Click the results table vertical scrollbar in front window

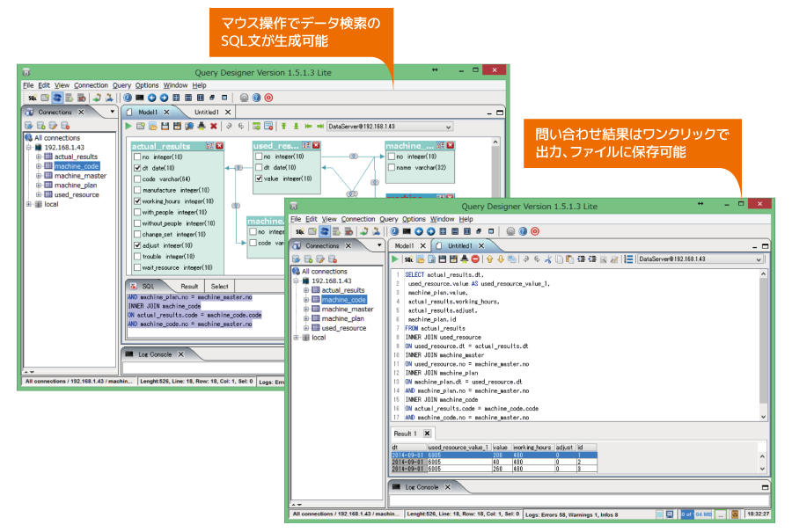point(762,463)
